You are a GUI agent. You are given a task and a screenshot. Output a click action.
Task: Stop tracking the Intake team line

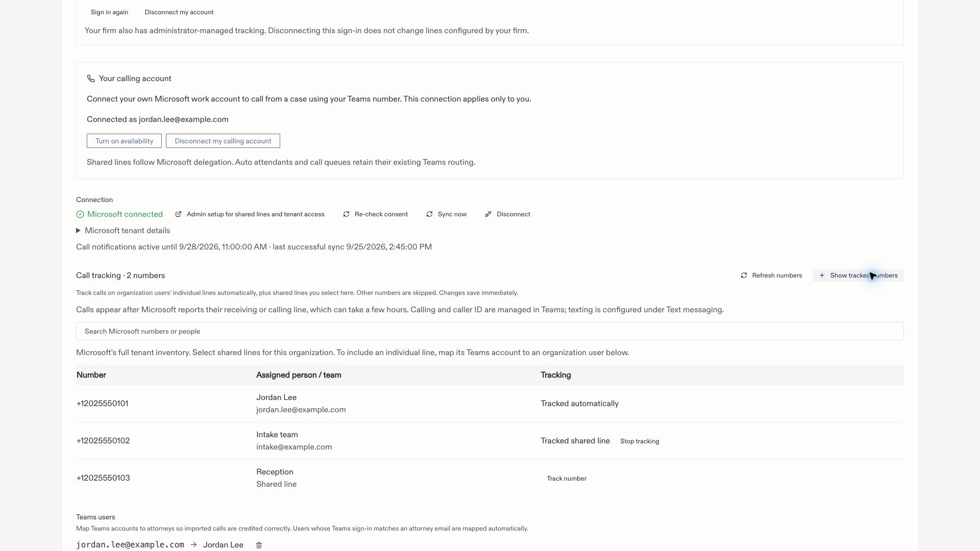coord(640,441)
